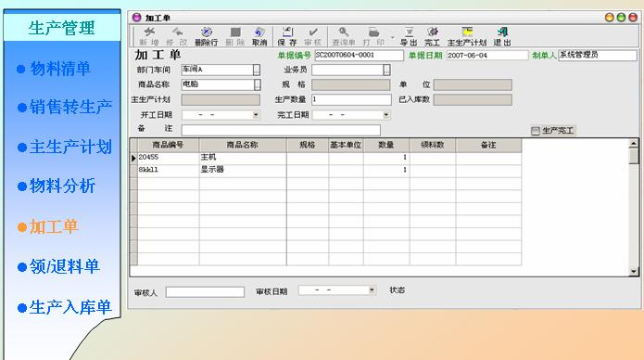The image size is (644, 360).
Task: Click the 数量 column header
Action: click(x=386, y=145)
